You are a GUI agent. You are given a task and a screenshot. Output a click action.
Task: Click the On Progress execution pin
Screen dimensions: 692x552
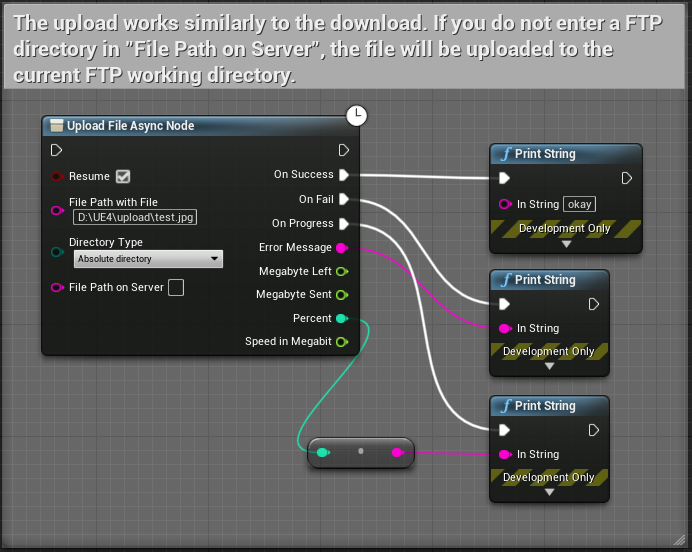[343, 224]
